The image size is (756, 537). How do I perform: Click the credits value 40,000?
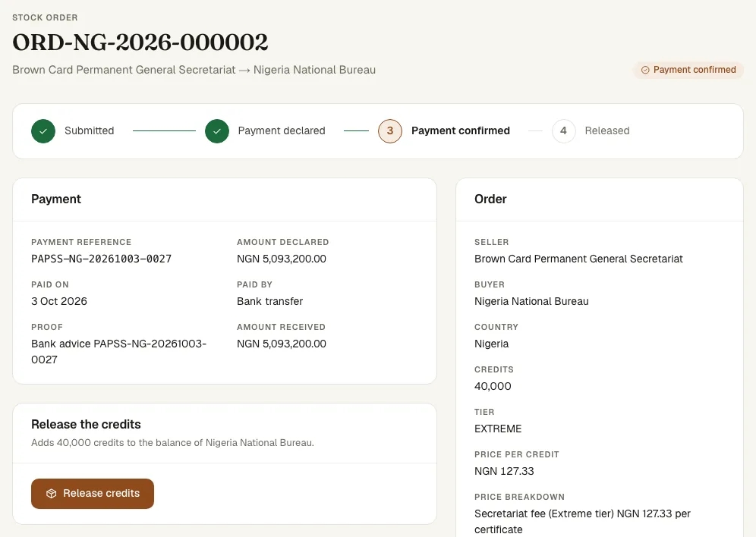pyautogui.click(x=493, y=386)
